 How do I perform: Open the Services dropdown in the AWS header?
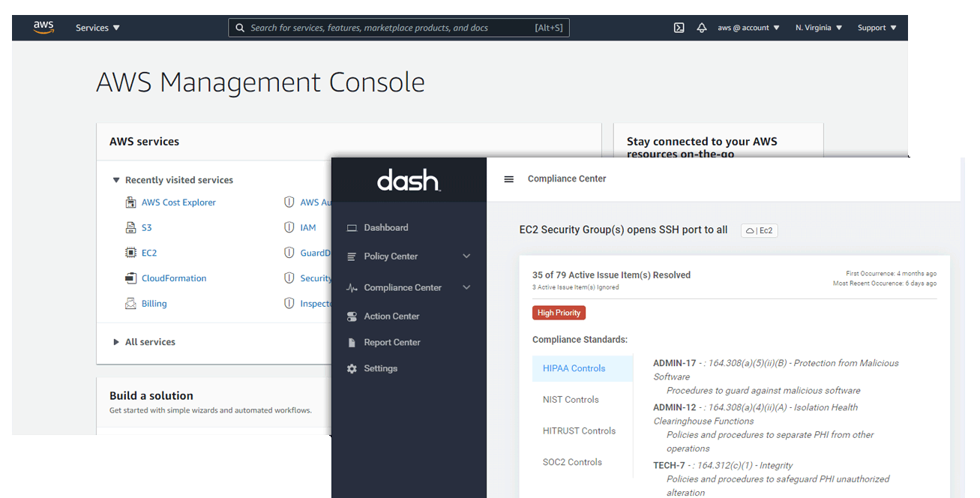(x=97, y=28)
